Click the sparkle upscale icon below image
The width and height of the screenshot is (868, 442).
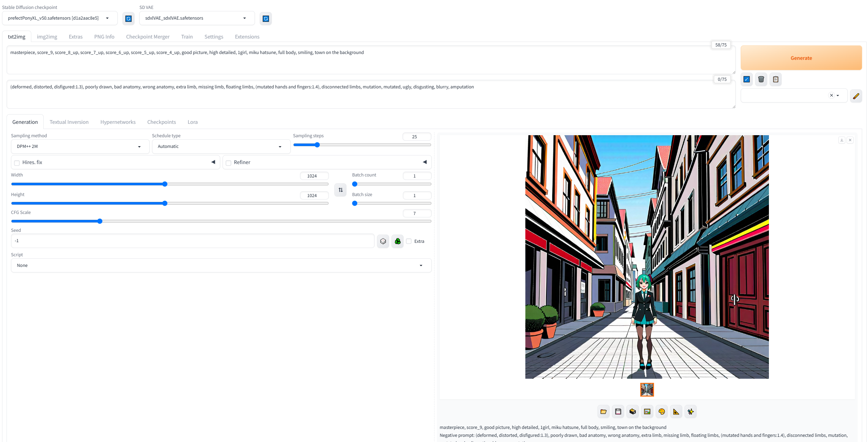point(690,412)
